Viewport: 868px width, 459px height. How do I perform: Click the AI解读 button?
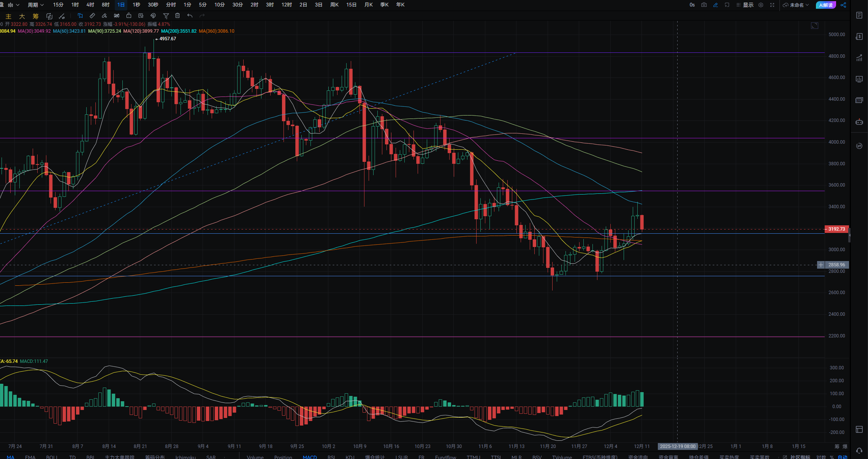point(825,5)
